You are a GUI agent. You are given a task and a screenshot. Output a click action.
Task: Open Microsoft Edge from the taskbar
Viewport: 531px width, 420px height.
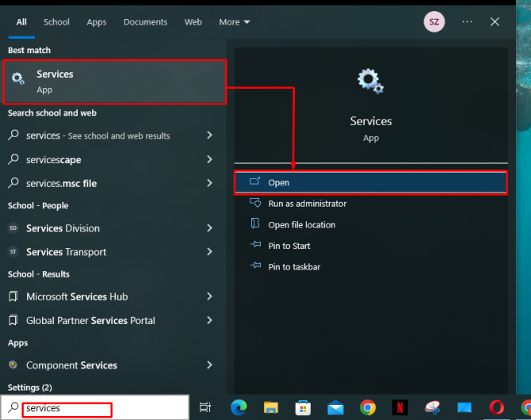(x=239, y=407)
